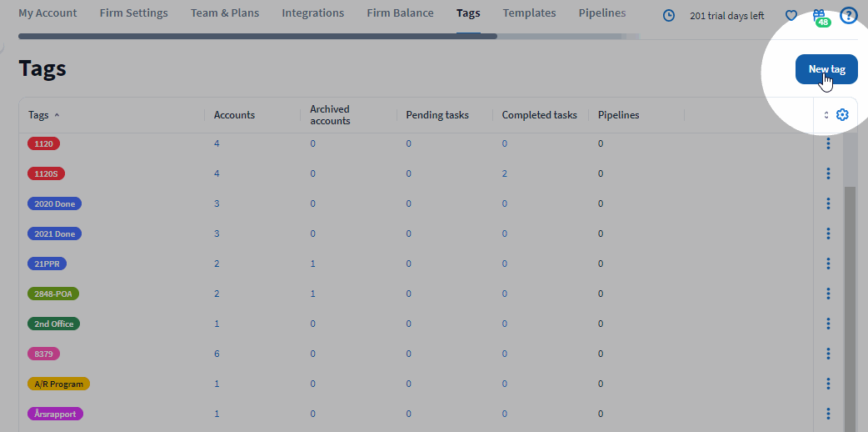
Task: Open accounts count 1 for A/R Program
Action: (x=217, y=383)
